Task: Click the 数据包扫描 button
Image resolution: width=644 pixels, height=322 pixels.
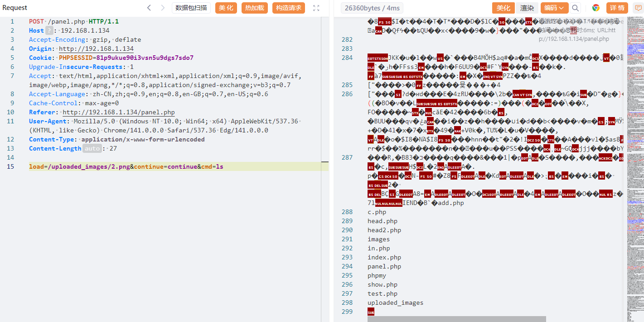Action: click(x=191, y=8)
